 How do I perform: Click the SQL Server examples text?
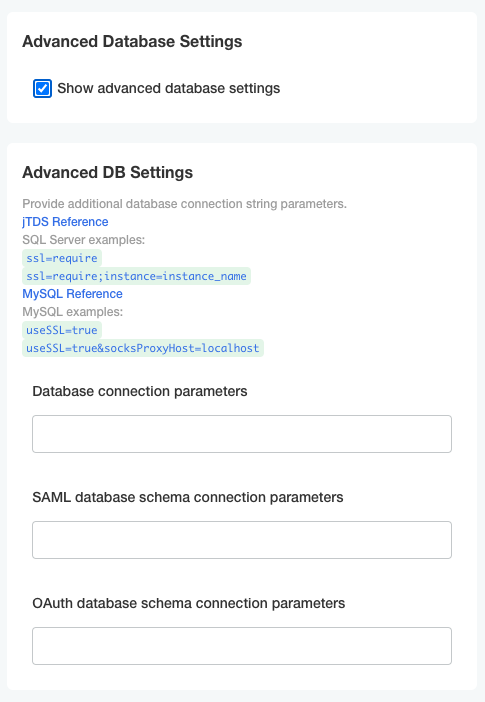(x=84, y=240)
